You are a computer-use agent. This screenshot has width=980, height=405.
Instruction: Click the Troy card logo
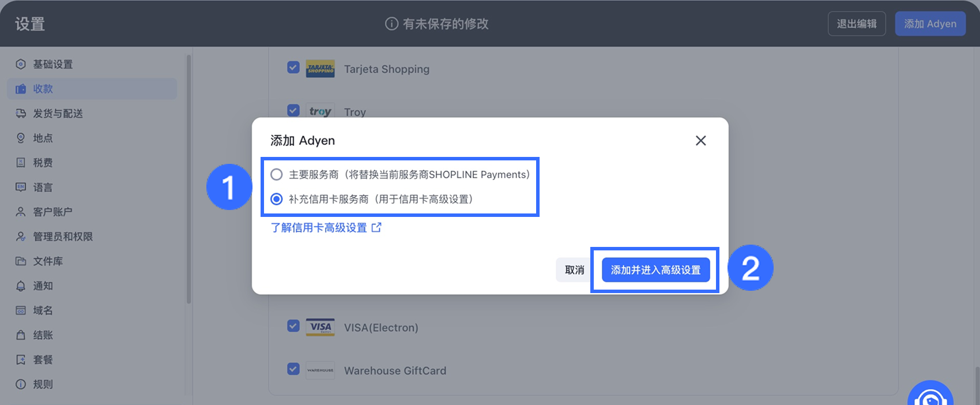pos(320,111)
